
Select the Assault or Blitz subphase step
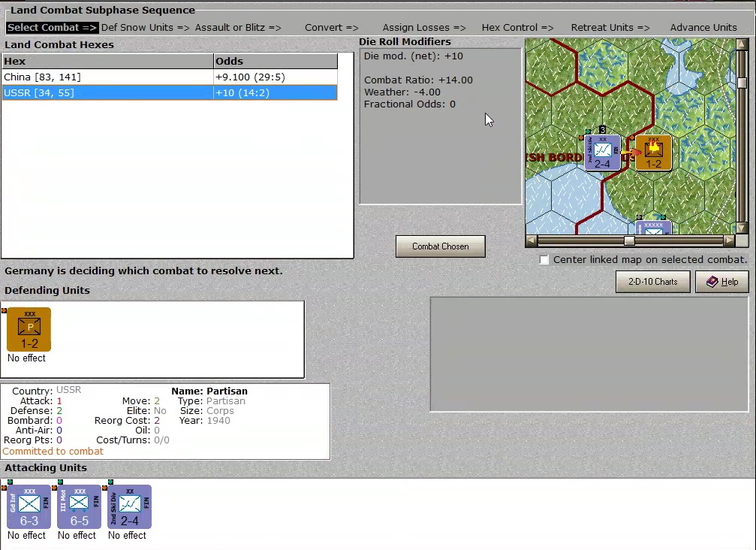(238, 28)
